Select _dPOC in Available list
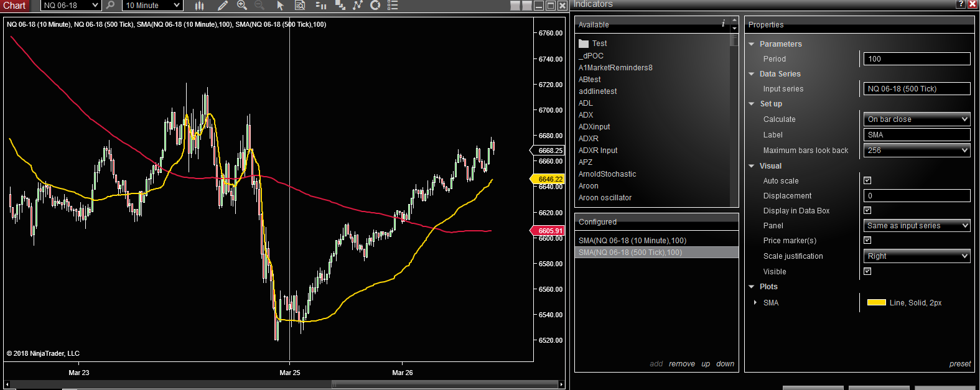The image size is (980, 390). (591, 55)
